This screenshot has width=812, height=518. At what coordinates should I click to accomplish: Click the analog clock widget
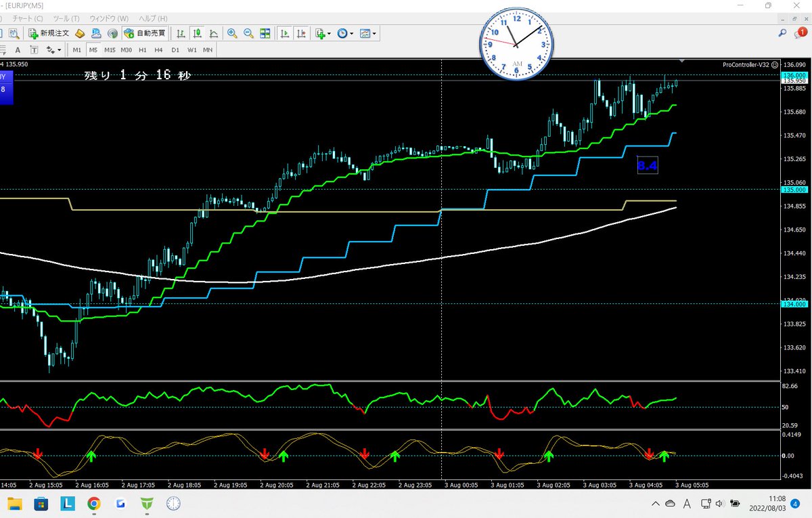(x=516, y=45)
